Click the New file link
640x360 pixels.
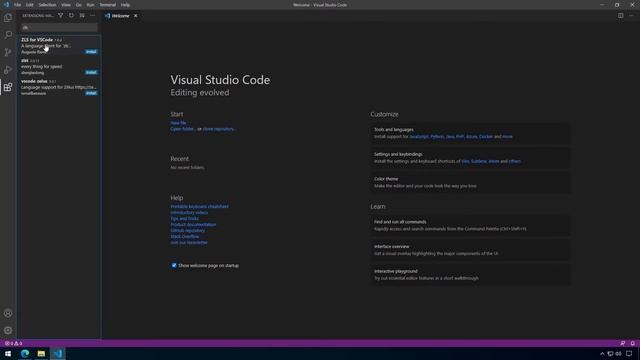[178, 123]
